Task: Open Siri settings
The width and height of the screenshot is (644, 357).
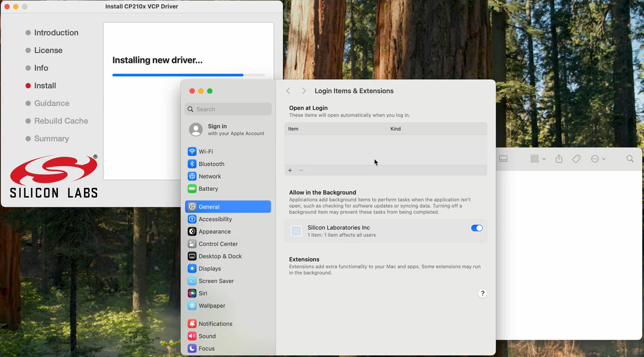Action: pos(228,293)
